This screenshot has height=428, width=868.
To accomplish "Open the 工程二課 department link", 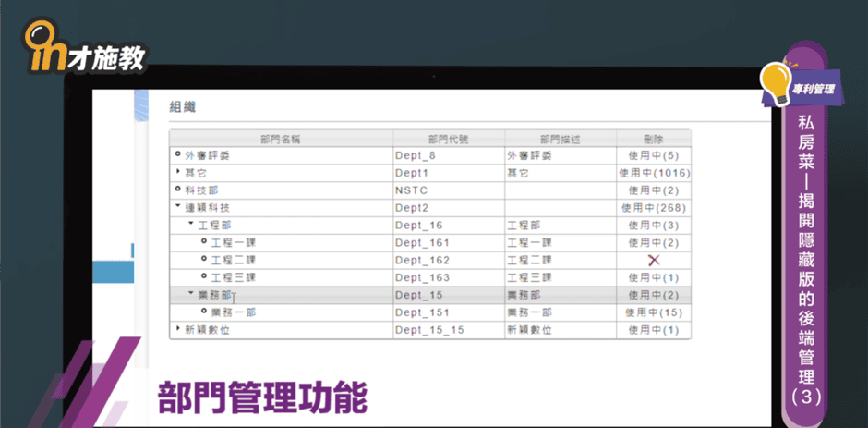I will pos(233,260).
